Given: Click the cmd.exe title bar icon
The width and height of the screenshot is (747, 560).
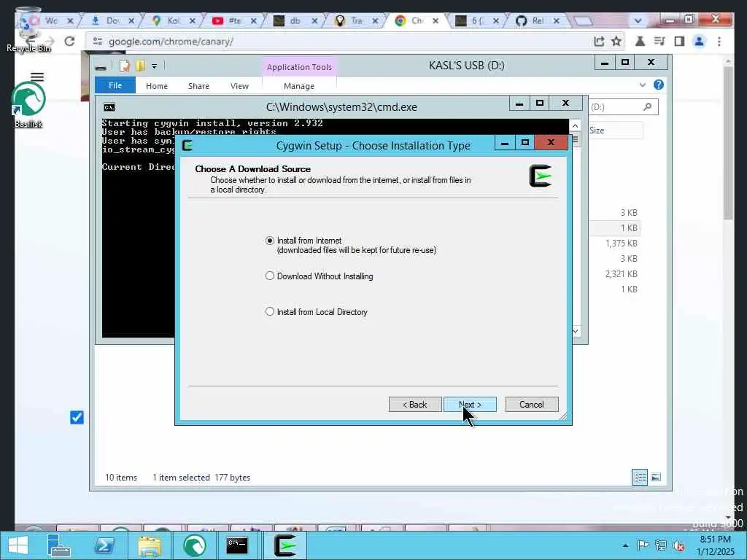Looking at the screenshot, I should point(109,107).
